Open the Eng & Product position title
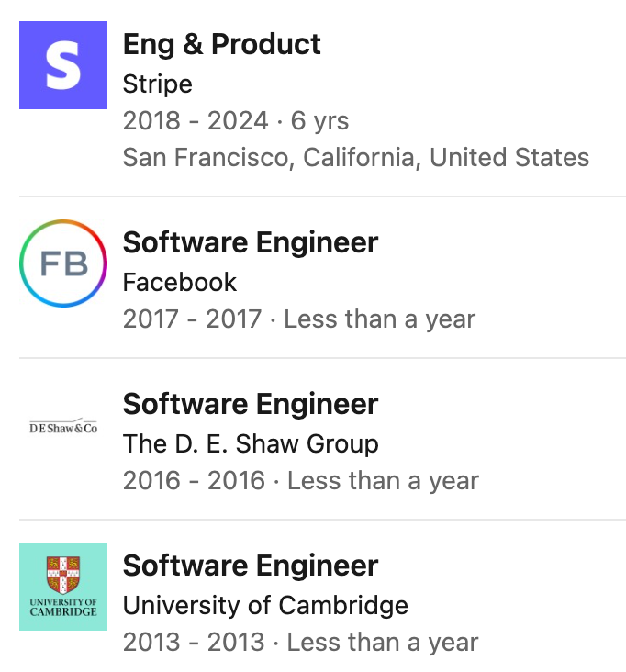 pyautogui.click(x=221, y=44)
